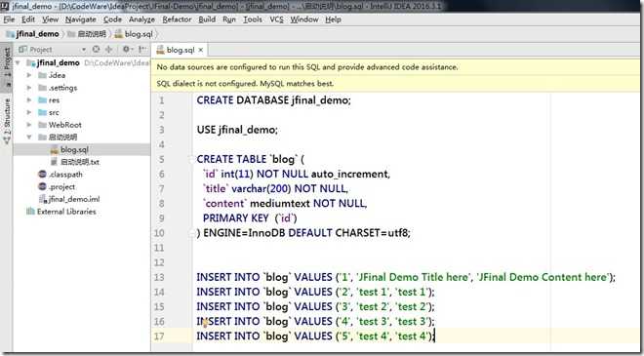This screenshot has height=356, width=644.
Task: Select the .classpath file icon
Action: coord(42,175)
